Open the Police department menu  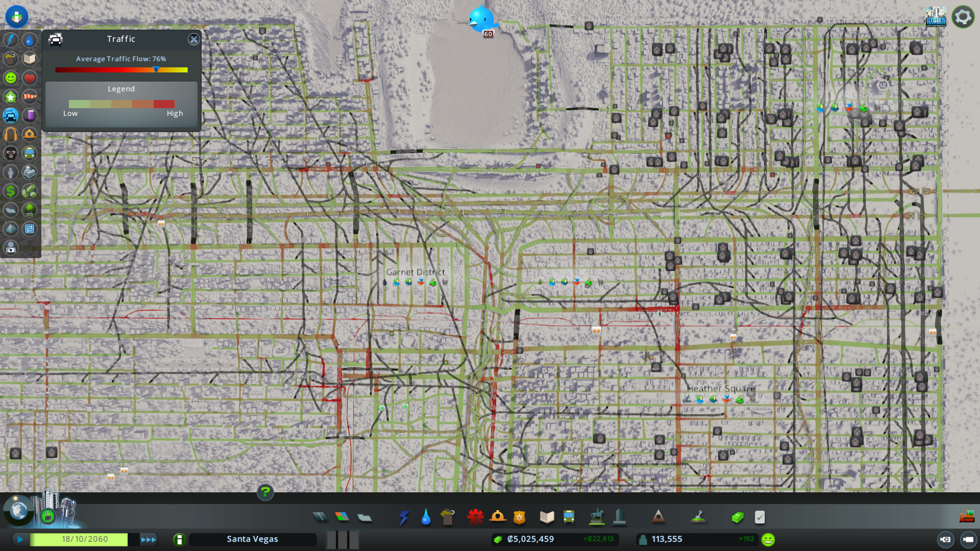pos(519,517)
